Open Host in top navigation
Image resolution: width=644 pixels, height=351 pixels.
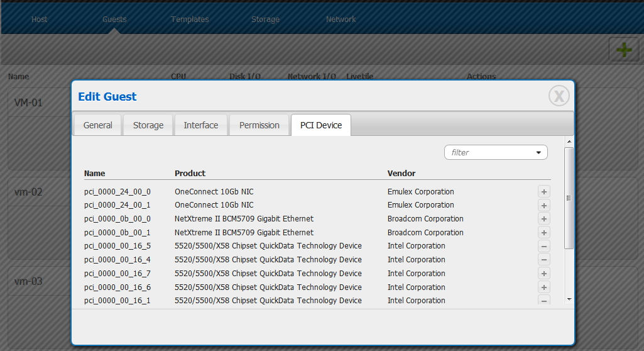point(40,19)
